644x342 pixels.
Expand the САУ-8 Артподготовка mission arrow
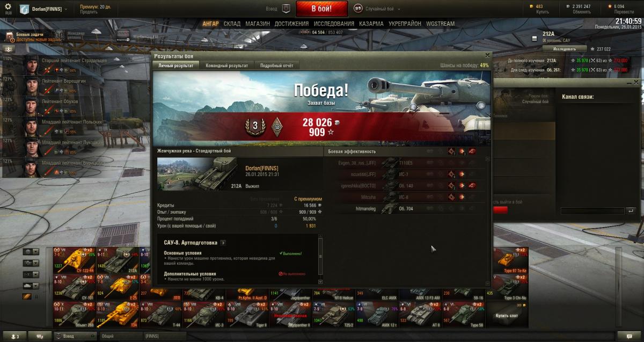[x=223, y=243]
